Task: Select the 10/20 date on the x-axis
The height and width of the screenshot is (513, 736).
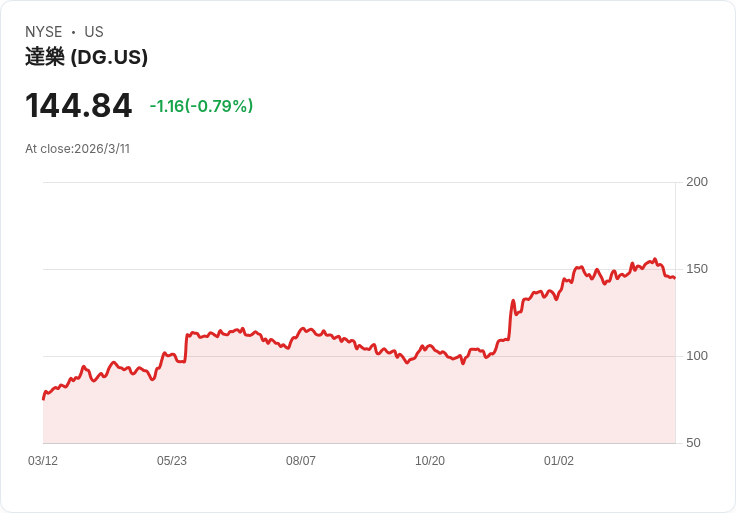Action: [430, 461]
